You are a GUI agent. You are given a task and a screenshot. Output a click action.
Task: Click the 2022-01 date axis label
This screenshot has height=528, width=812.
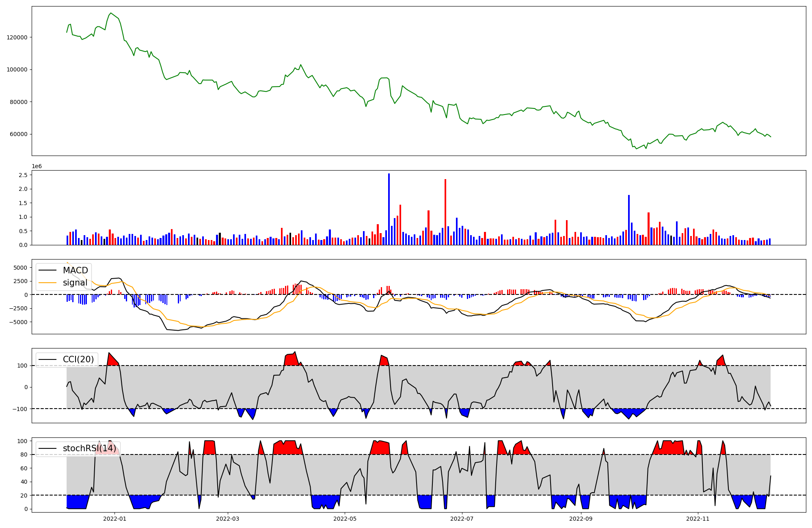pos(114,519)
